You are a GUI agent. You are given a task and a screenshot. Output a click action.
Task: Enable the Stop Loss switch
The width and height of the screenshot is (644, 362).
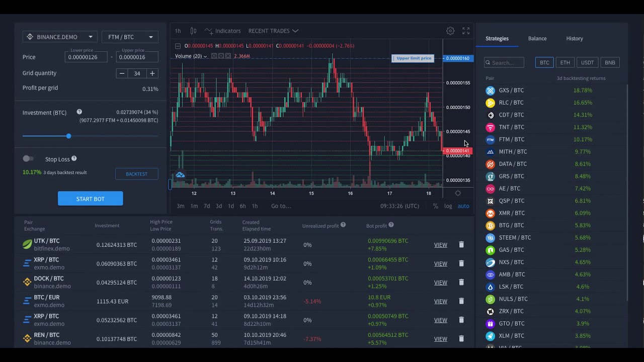[x=28, y=159]
